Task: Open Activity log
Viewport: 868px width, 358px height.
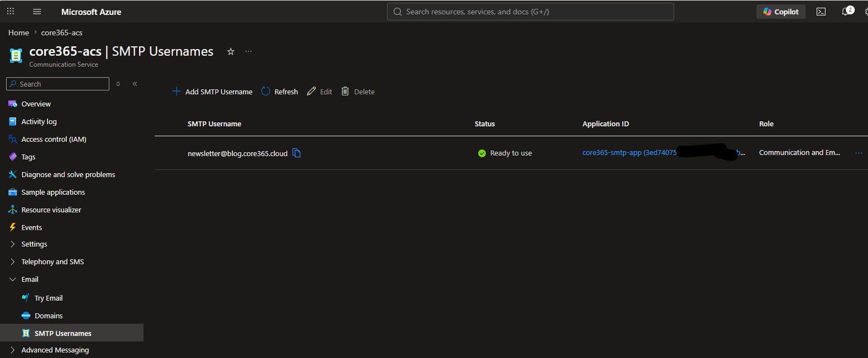Action: (39, 121)
